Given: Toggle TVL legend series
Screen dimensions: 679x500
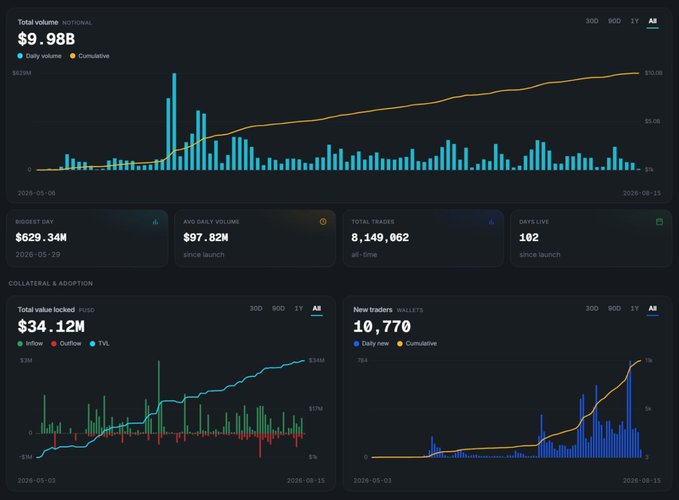Looking at the screenshot, I should [100, 343].
